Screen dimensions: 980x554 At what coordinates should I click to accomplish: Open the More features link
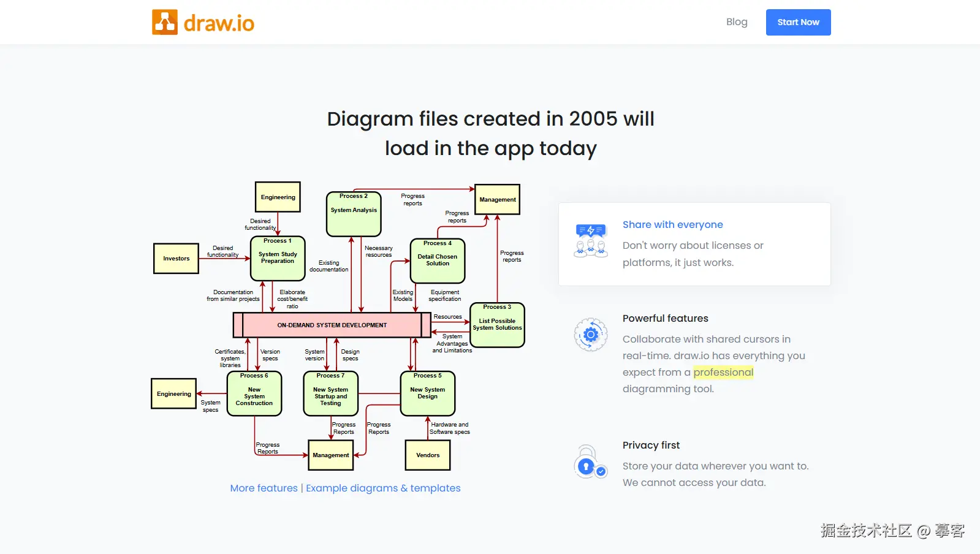point(264,488)
